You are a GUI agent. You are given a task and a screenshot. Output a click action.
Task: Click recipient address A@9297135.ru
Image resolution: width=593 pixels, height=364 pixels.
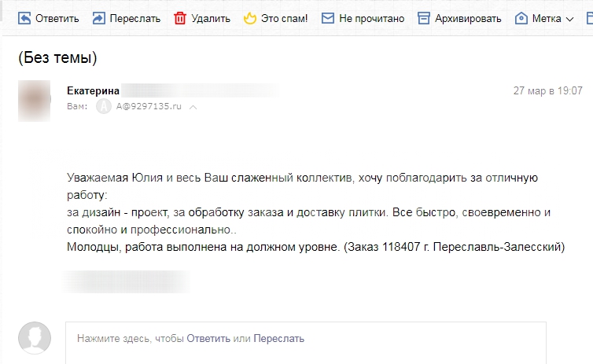(149, 107)
